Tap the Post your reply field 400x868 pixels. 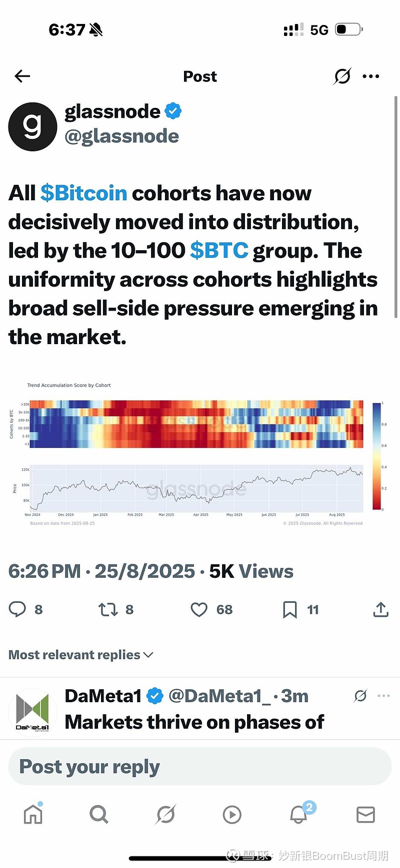[x=200, y=767]
